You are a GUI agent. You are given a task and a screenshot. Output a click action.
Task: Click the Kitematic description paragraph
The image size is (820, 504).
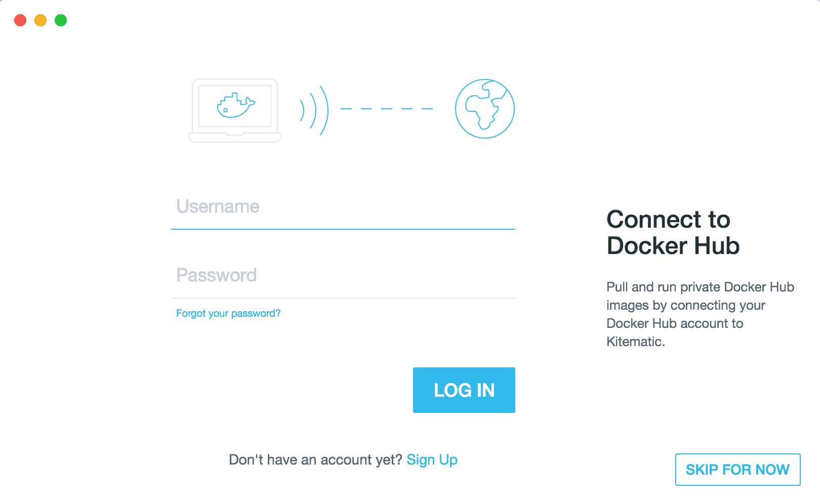pos(701,314)
